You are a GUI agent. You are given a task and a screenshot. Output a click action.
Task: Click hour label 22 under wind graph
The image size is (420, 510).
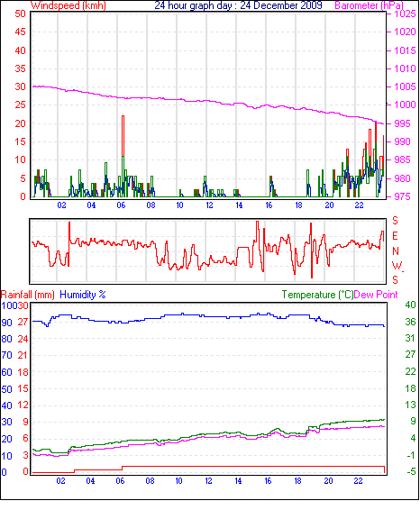pos(359,205)
